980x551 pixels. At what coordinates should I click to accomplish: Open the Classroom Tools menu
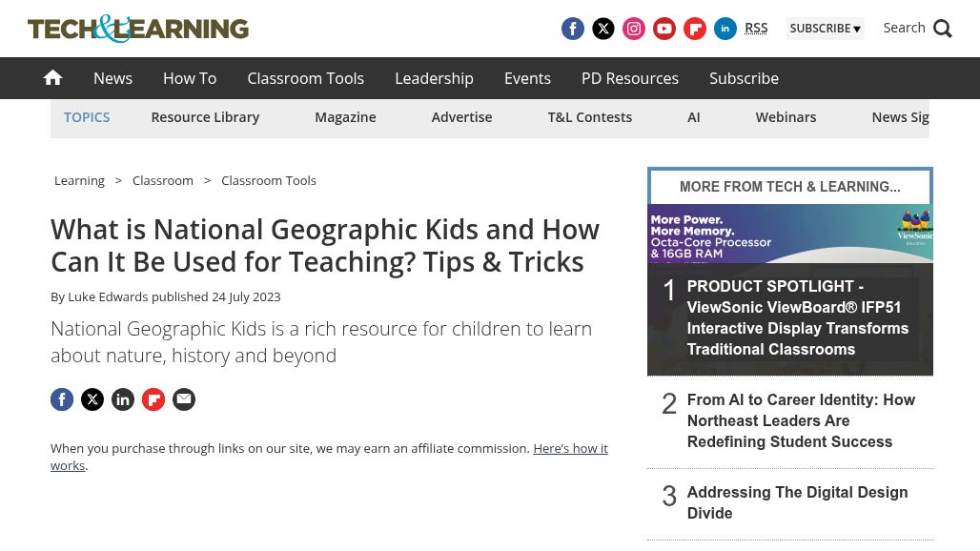click(305, 78)
